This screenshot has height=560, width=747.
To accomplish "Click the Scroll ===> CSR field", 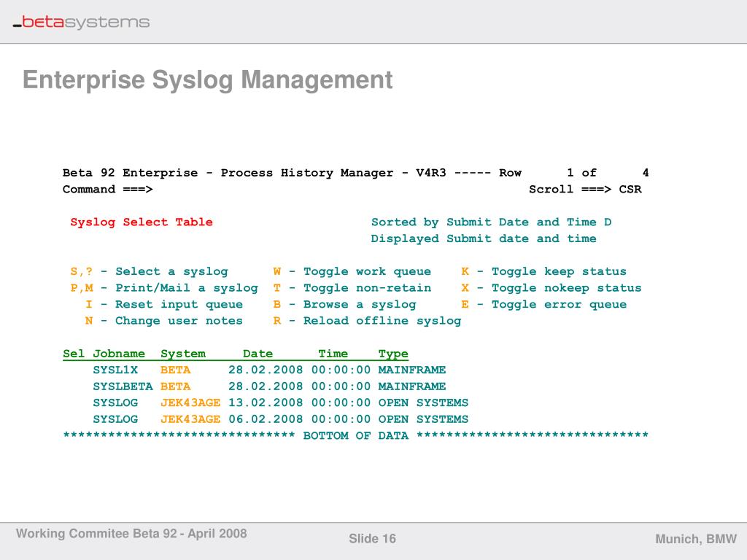I will click(585, 189).
